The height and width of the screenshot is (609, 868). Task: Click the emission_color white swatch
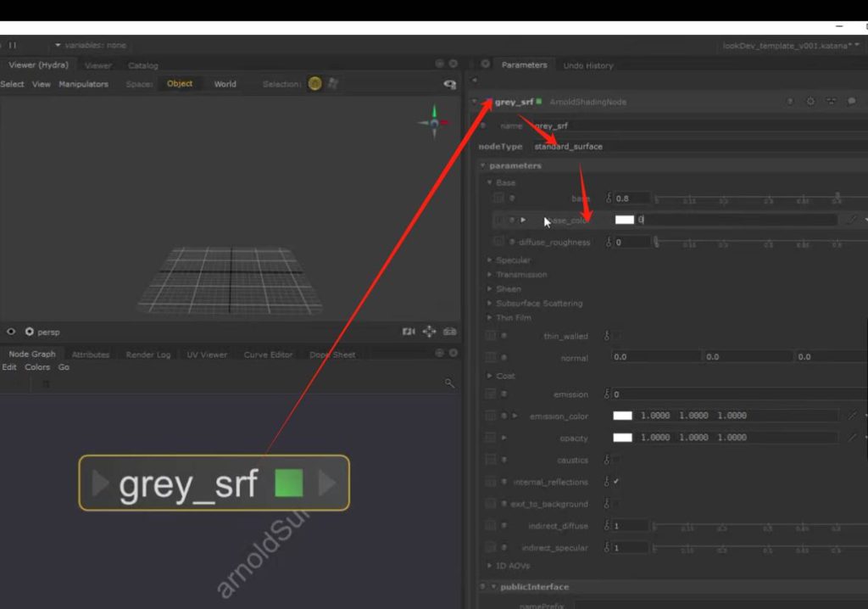pyautogui.click(x=623, y=416)
